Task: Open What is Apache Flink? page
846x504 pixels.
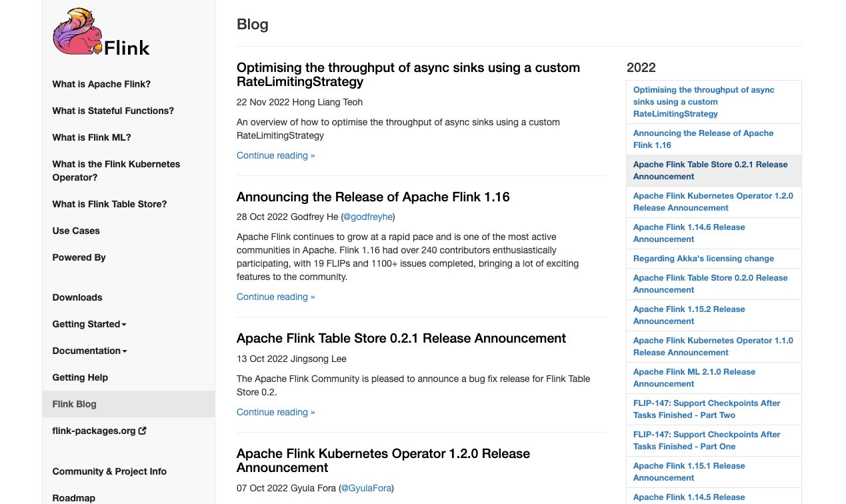Action: 101,84
